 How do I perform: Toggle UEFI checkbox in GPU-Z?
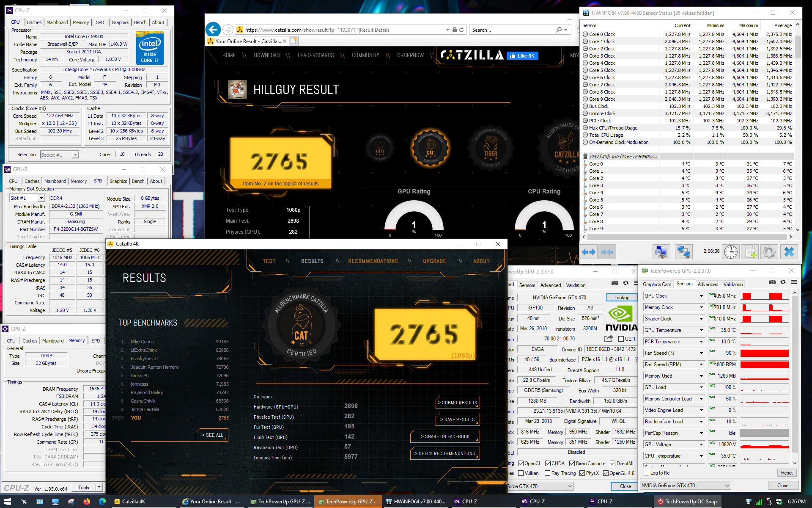[621, 339]
